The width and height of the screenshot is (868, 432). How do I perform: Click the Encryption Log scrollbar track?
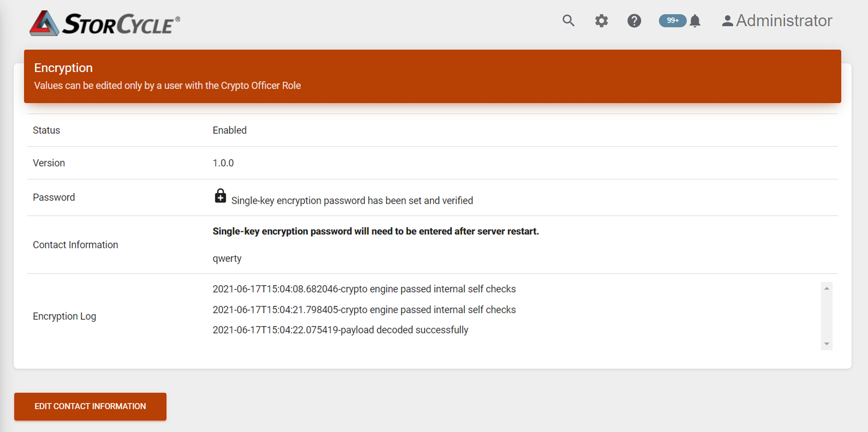click(827, 316)
